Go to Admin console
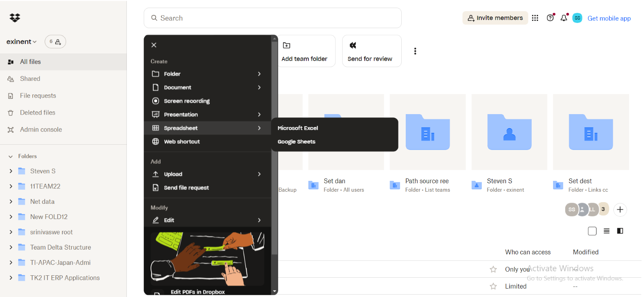The height and width of the screenshot is (297, 644). (x=41, y=129)
